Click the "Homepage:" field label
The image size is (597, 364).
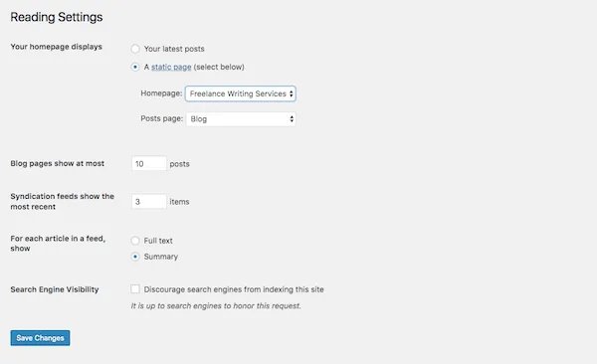161,93
